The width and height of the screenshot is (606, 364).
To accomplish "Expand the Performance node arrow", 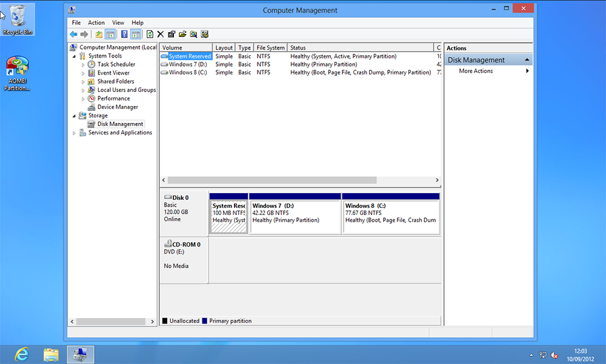I will click(82, 99).
